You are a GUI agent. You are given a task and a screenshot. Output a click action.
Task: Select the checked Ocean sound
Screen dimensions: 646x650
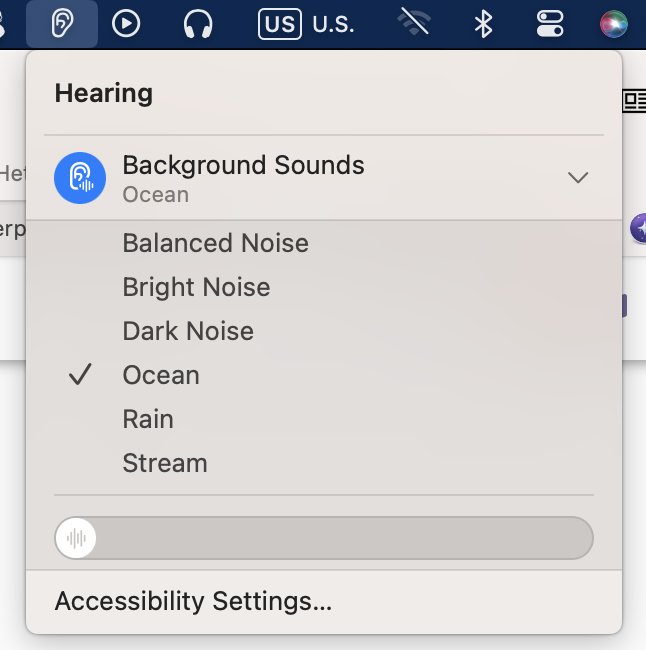click(x=161, y=375)
